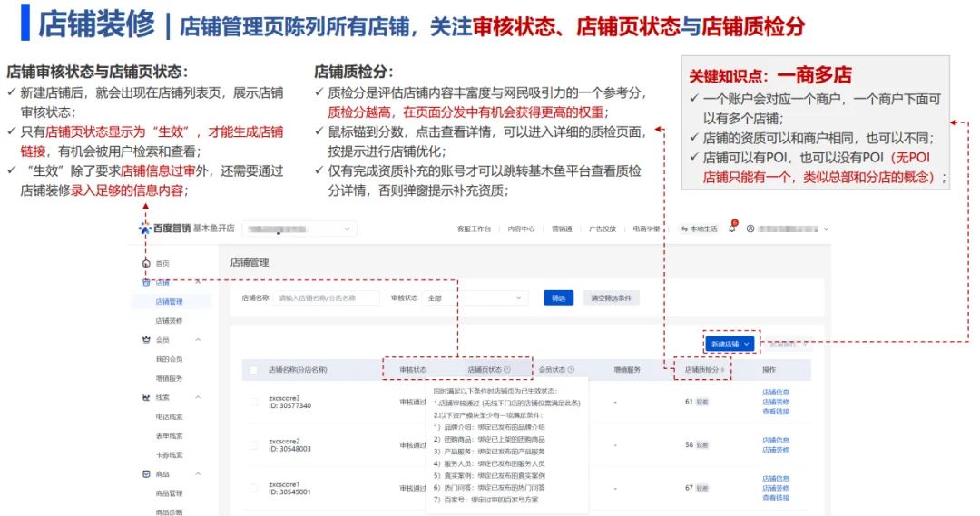Click the blue 筛选 button
This screenshot has height=516, width=980.
pos(558,297)
